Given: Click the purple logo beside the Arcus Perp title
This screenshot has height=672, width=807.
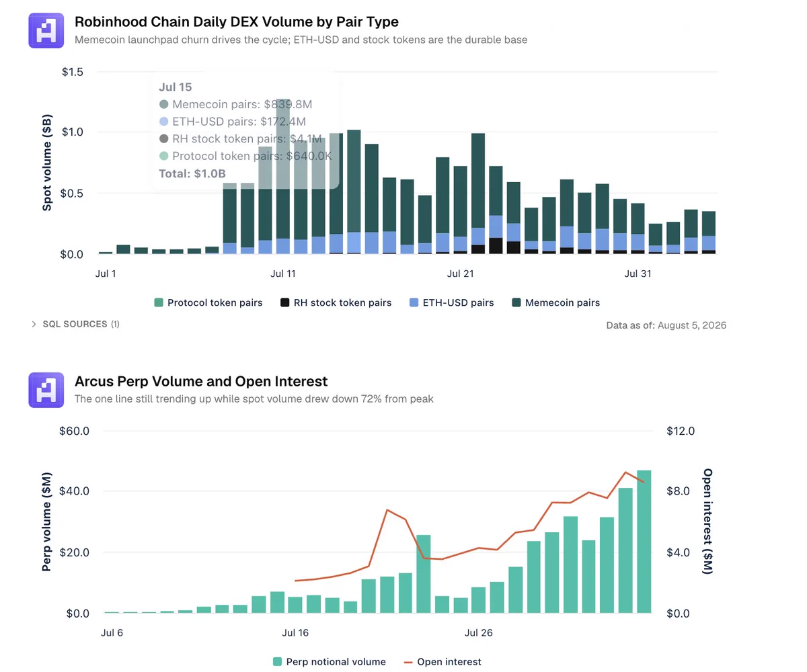Looking at the screenshot, I should pos(46,390).
